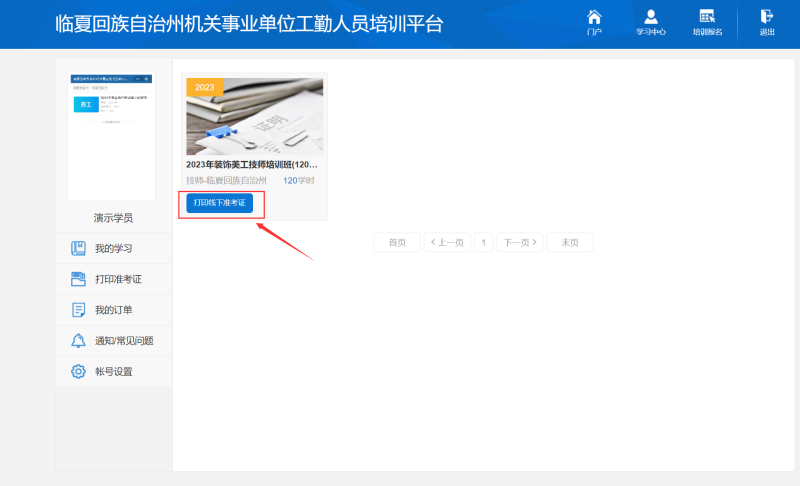Open 我的订单 from the sidebar
The width and height of the screenshot is (800, 486).
coord(113,310)
